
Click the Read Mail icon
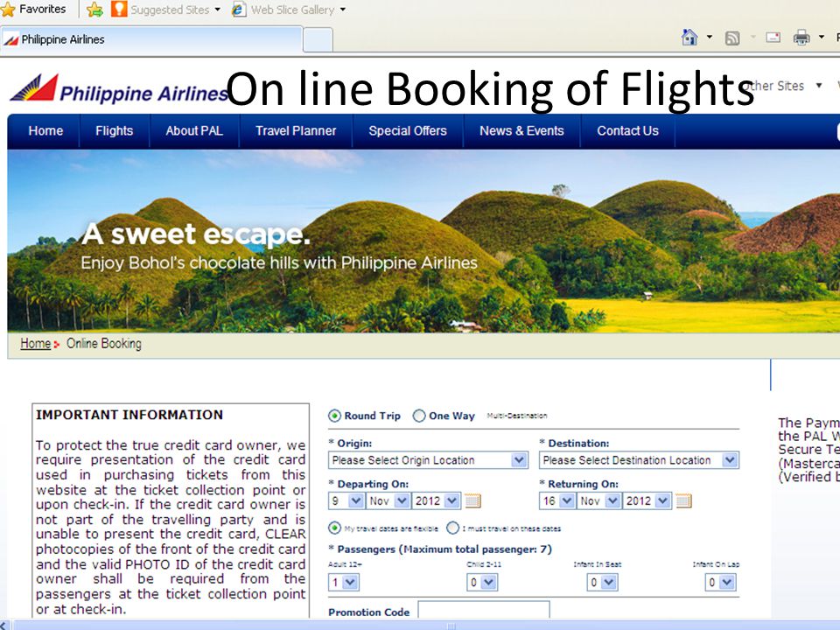[773, 38]
